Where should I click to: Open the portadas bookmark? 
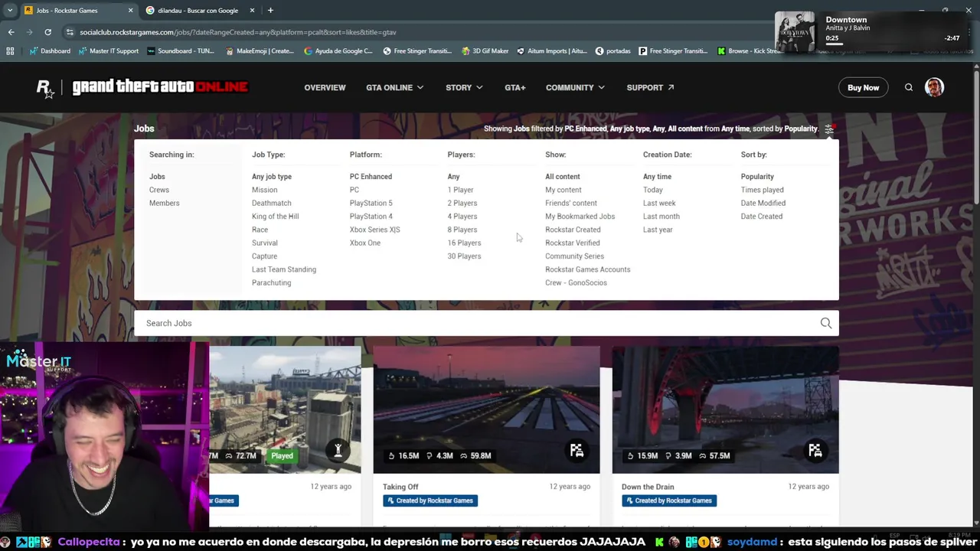point(612,51)
